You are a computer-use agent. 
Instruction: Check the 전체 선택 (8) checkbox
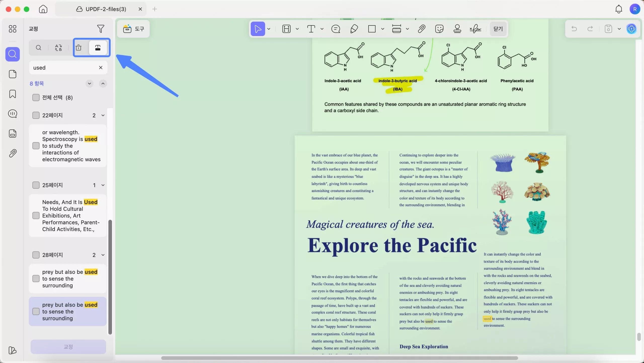click(x=36, y=97)
